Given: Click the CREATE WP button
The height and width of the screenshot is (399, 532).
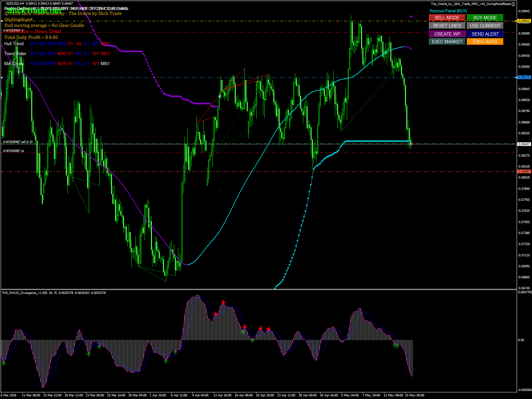Looking at the screenshot, I should pyautogui.click(x=447, y=34).
